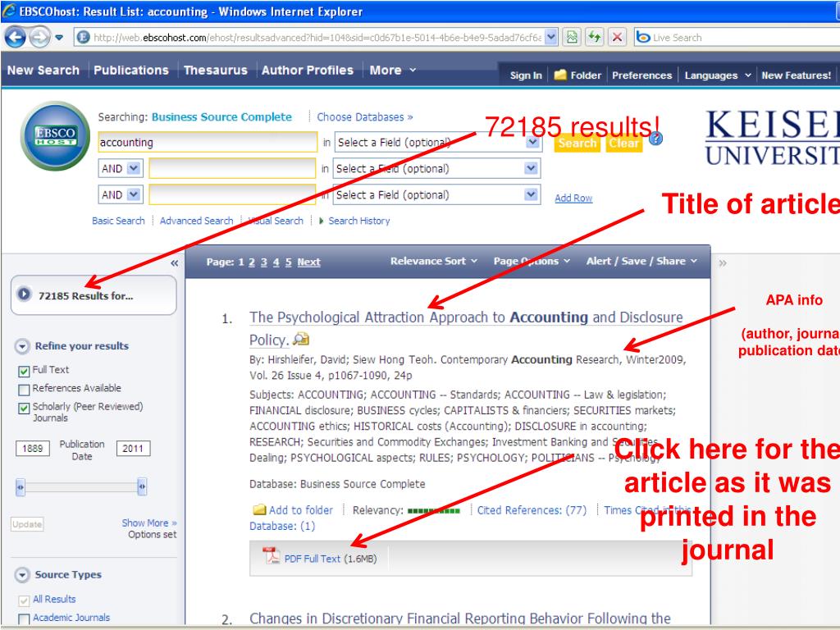The width and height of the screenshot is (840, 630).
Task: Open first Select a Field dropdown
Action: pos(437,143)
